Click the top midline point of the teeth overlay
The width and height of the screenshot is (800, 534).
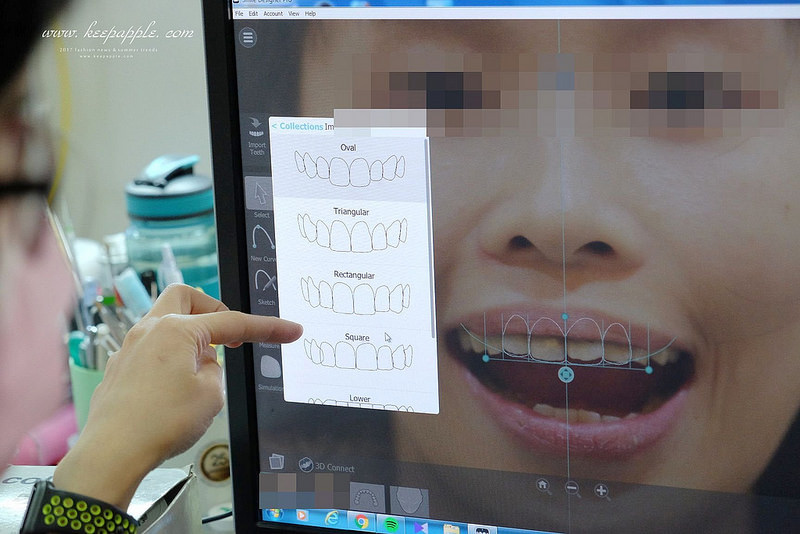(565, 317)
